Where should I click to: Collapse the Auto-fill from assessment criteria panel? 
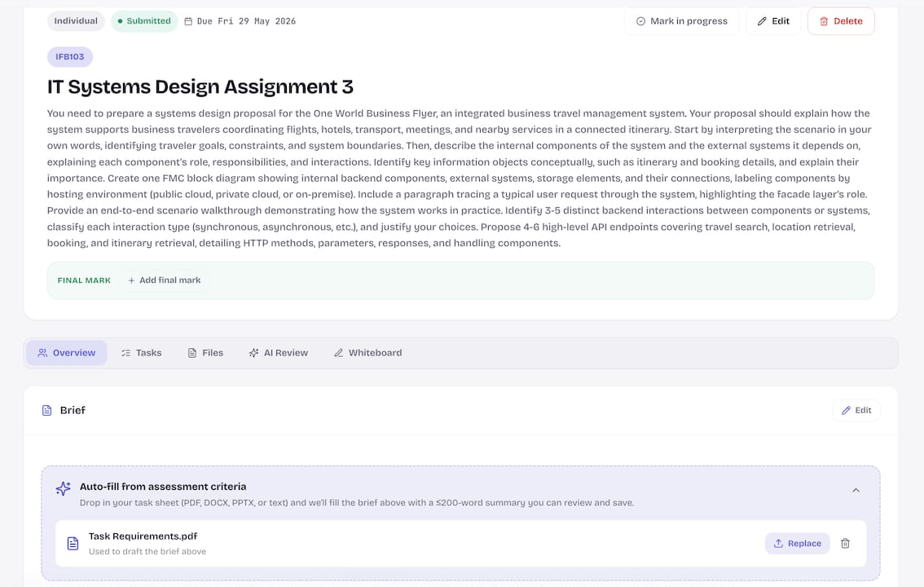856,490
